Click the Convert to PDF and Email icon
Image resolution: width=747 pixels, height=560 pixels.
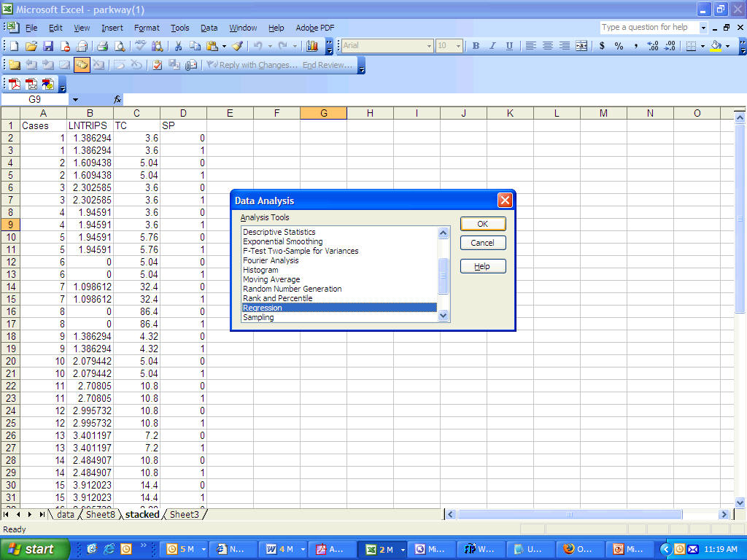(31, 85)
